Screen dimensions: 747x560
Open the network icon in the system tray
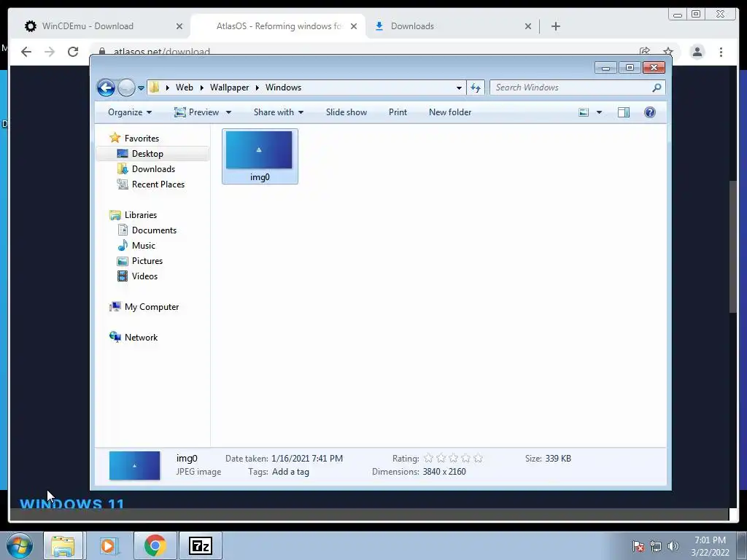(x=656, y=546)
